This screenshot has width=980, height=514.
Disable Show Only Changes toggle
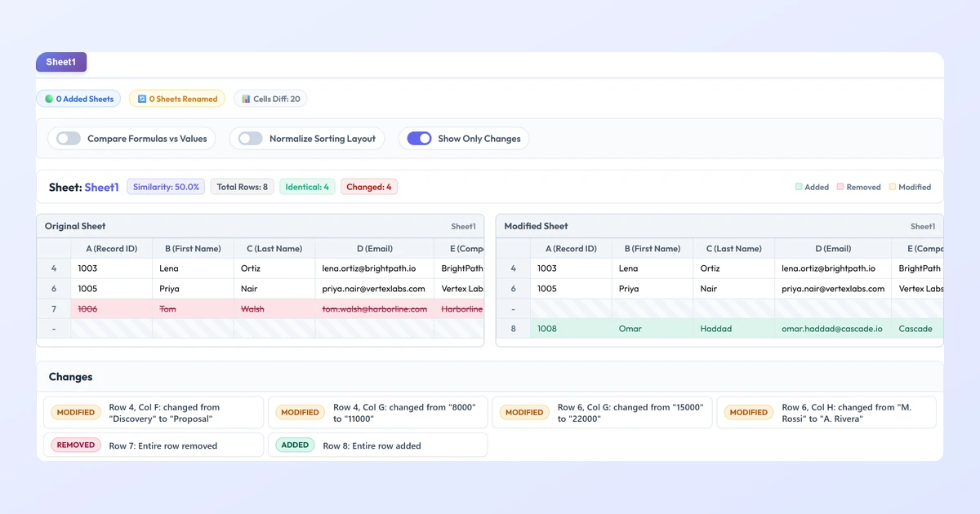(419, 139)
